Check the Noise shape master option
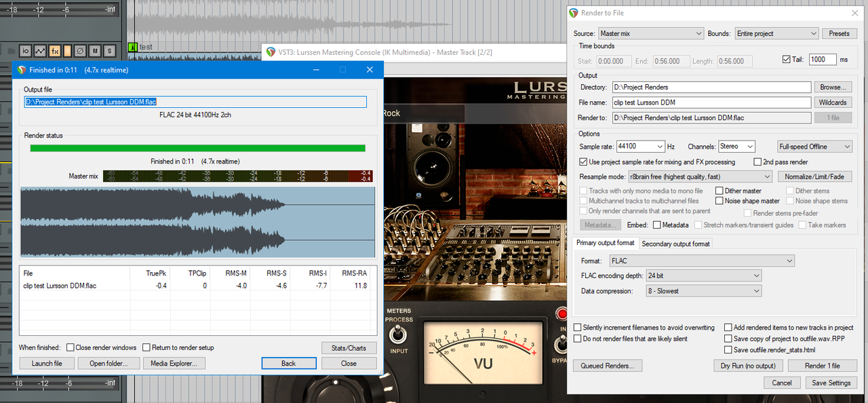The height and width of the screenshot is (403, 868). click(719, 201)
